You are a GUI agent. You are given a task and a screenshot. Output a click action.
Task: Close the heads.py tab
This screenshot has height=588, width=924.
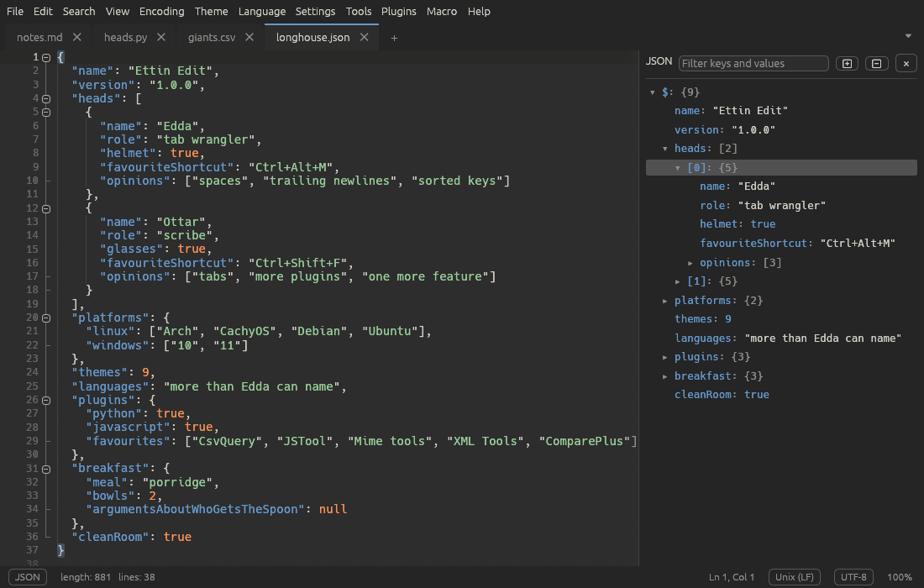pos(161,37)
